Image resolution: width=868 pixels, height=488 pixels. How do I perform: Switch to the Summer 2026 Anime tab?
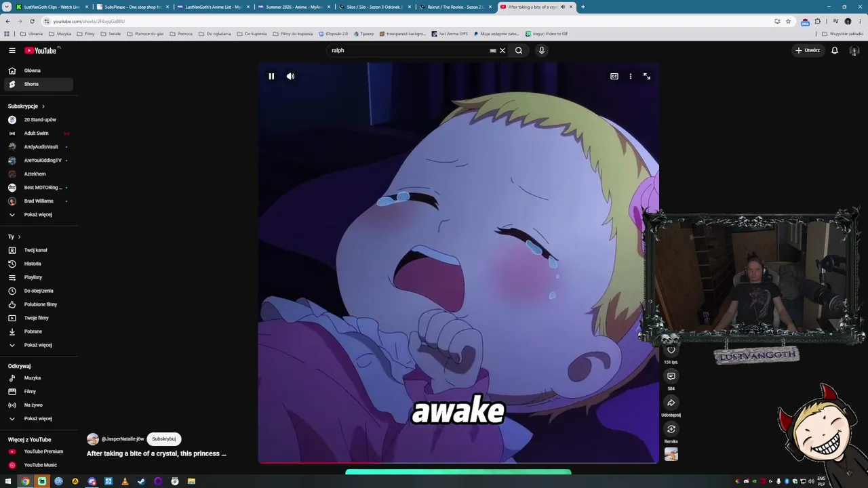(294, 7)
